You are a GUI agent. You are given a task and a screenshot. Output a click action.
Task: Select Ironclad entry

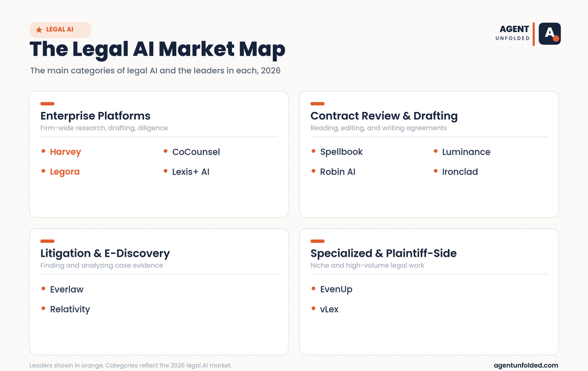coord(460,172)
